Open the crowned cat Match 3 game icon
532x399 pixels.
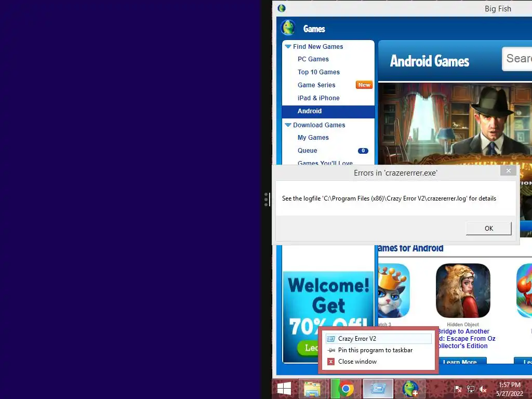click(394, 291)
